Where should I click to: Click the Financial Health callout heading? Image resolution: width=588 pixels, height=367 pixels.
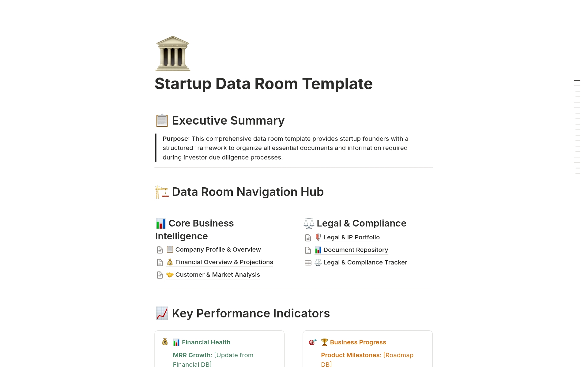pyautogui.click(x=206, y=342)
